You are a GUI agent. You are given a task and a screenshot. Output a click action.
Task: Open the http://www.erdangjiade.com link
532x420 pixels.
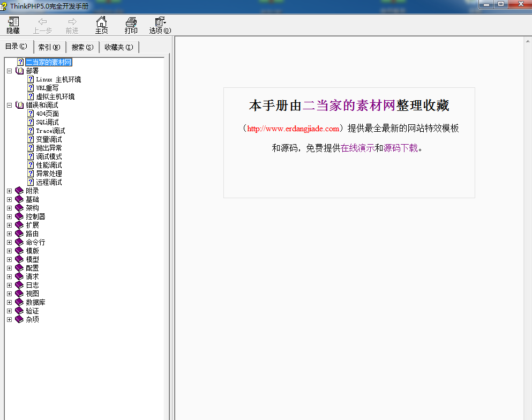[293, 129]
